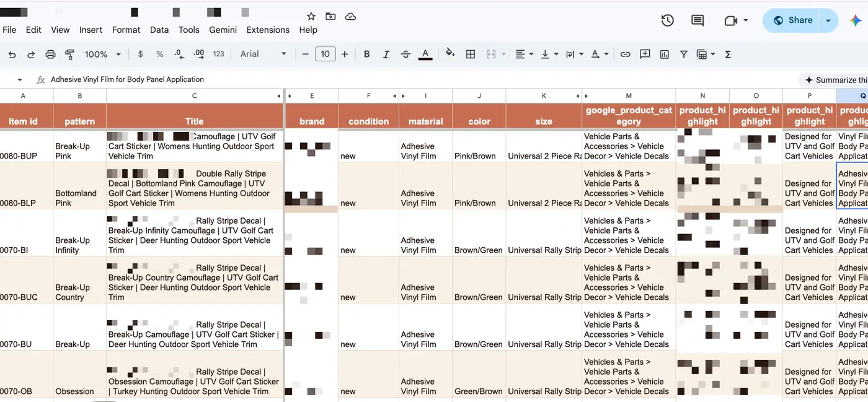Open all comments icon
This screenshot has height=402, width=868.
697,20
